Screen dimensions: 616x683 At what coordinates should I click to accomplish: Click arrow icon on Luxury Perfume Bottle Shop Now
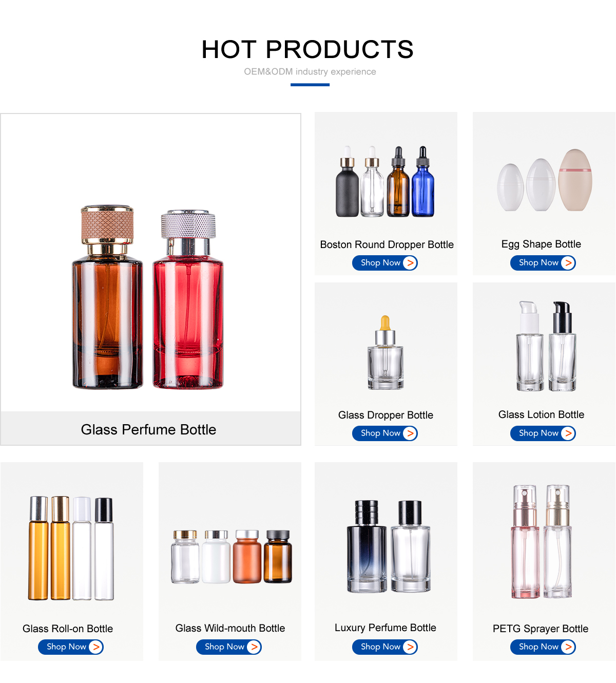click(410, 647)
